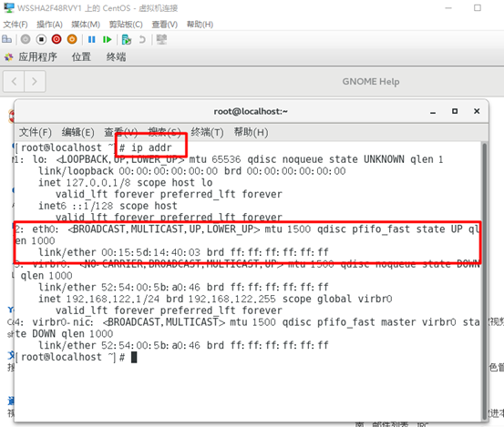This screenshot has height=427, width=504.
Task: Click the terminal prompt cursor line
Action: (77, 357)
